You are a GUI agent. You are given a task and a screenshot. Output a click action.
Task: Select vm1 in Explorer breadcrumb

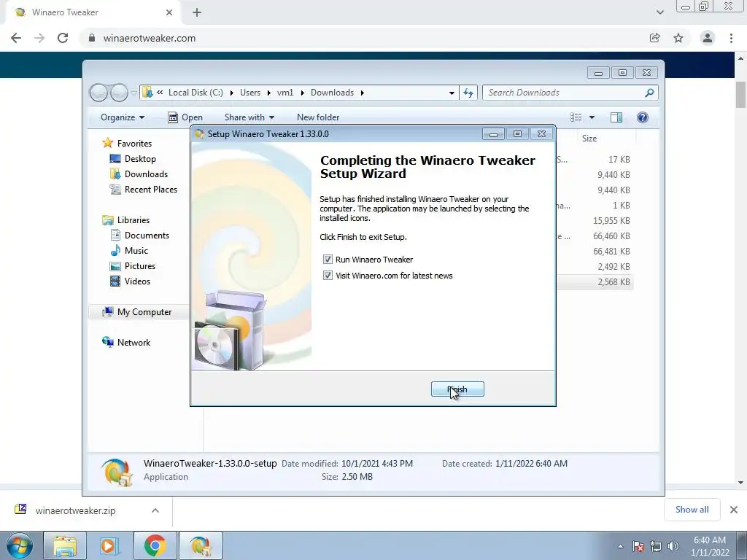[x=285, y=93]
